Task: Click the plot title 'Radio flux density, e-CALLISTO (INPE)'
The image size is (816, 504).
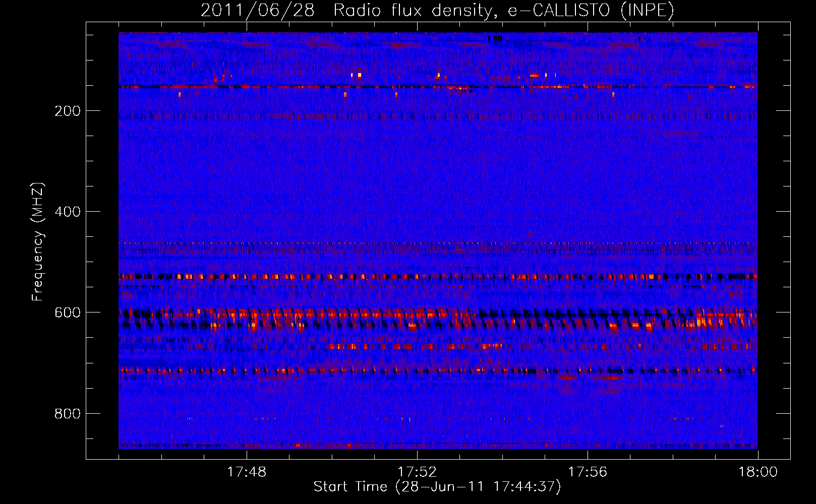Action: [503, 11]
